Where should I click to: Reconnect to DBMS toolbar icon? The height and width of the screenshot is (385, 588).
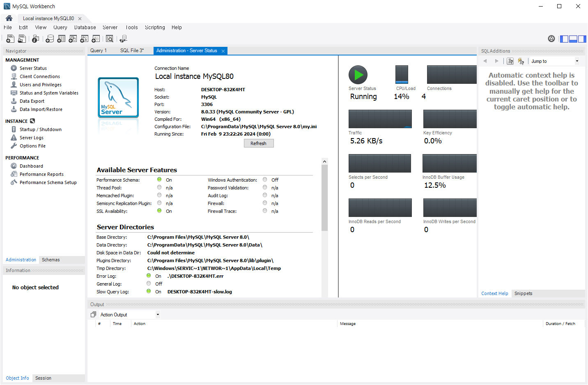[x=123, y=39]
